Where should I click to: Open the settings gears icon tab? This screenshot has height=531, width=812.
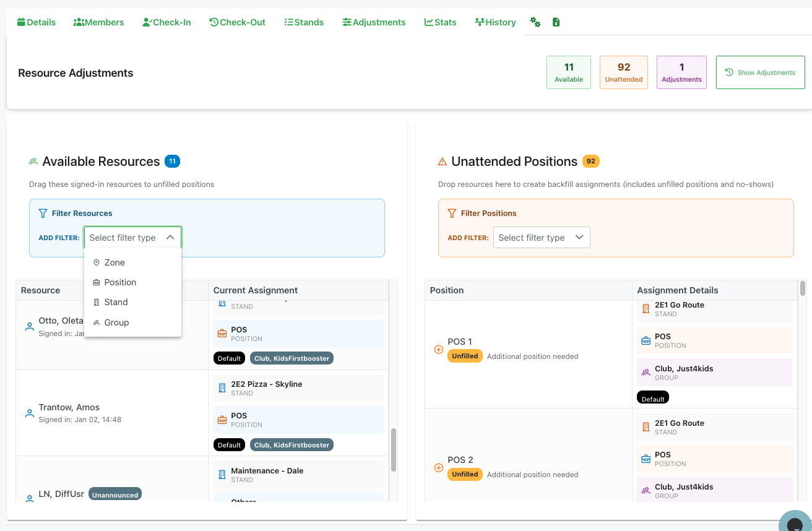coord(535,22)
